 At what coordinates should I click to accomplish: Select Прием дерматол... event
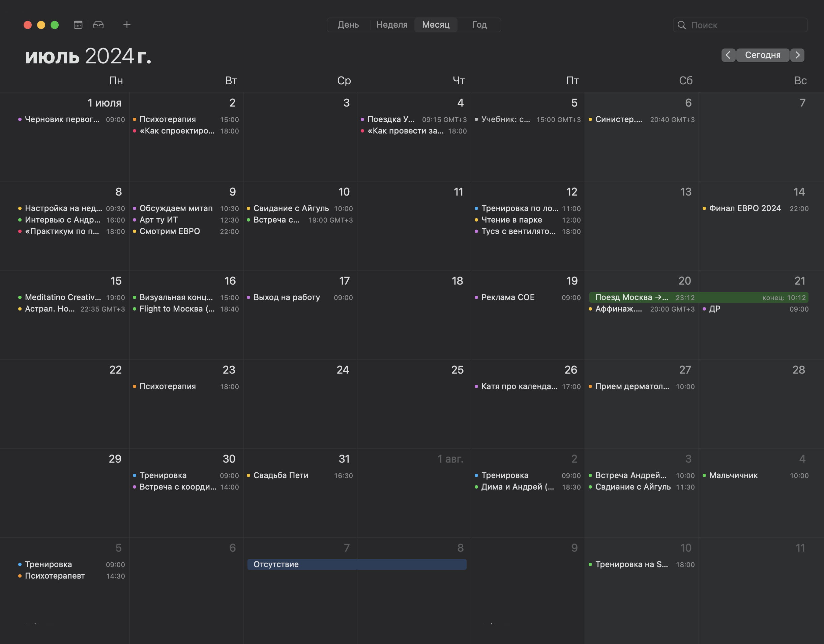coord(641,386)
